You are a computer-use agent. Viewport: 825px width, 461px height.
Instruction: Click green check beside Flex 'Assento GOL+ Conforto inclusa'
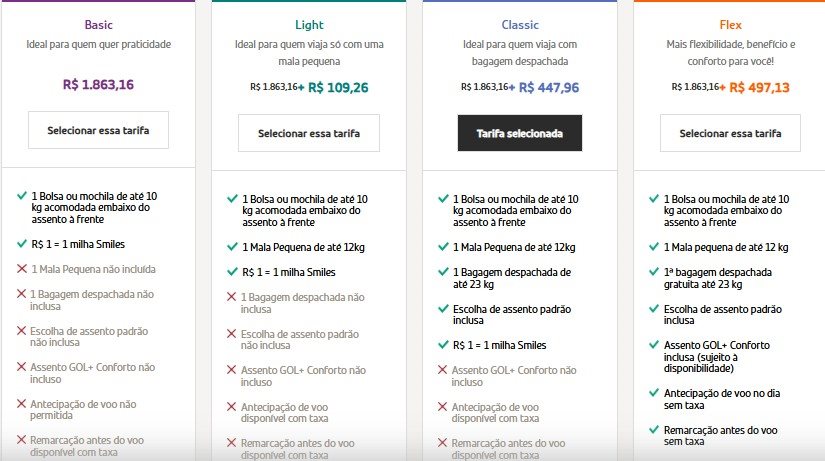pyautogui.click(x=652, y=346)
